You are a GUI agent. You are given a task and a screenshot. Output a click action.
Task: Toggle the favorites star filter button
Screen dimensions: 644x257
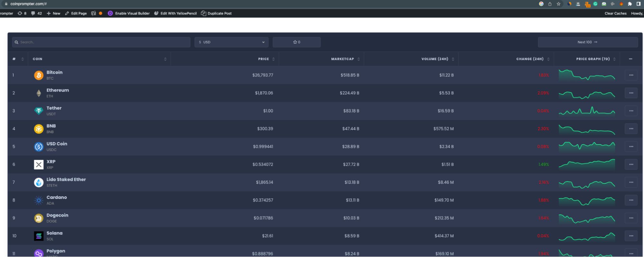click(296, 42)
